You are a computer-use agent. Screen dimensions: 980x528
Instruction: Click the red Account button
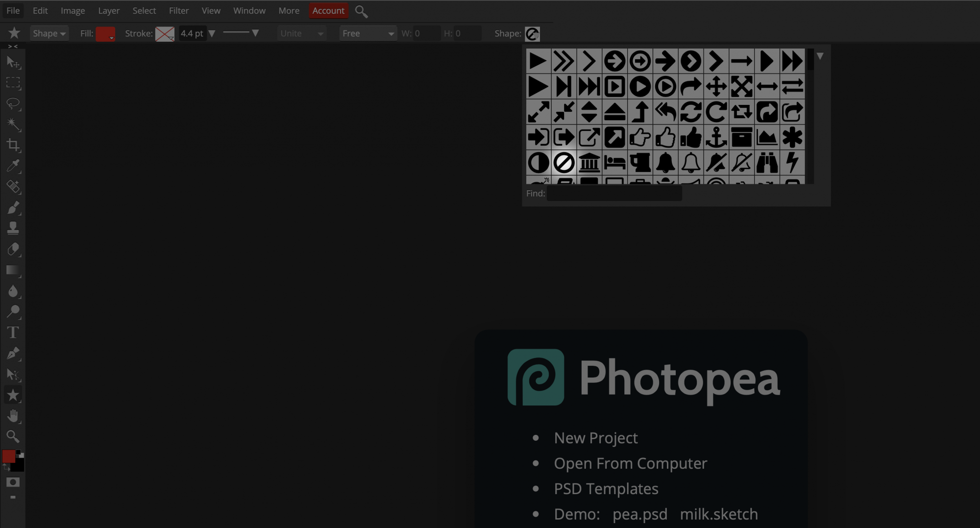tap(328, 10)
